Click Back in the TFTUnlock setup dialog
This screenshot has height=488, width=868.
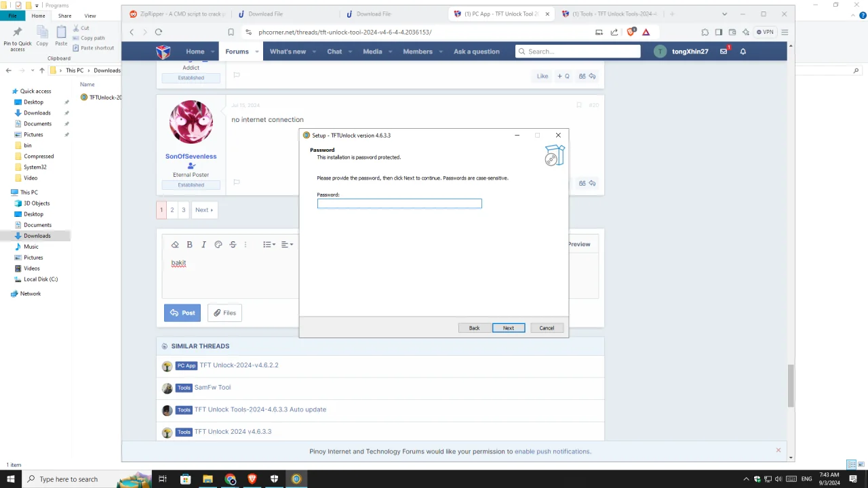click(x=474, y=328)
